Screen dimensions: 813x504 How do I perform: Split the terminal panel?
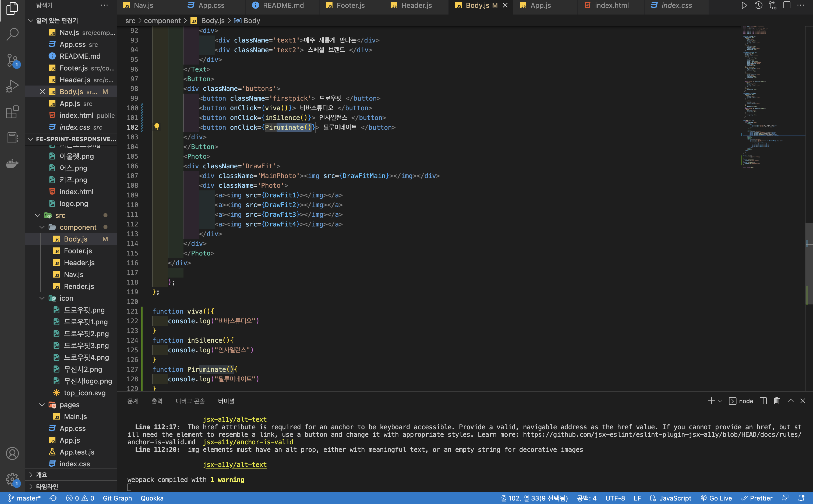[x=763, y=401]
